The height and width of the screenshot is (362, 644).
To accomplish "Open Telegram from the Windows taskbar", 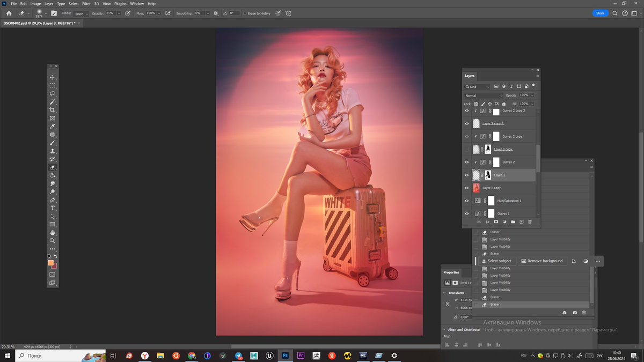I will tap(238, 356).
